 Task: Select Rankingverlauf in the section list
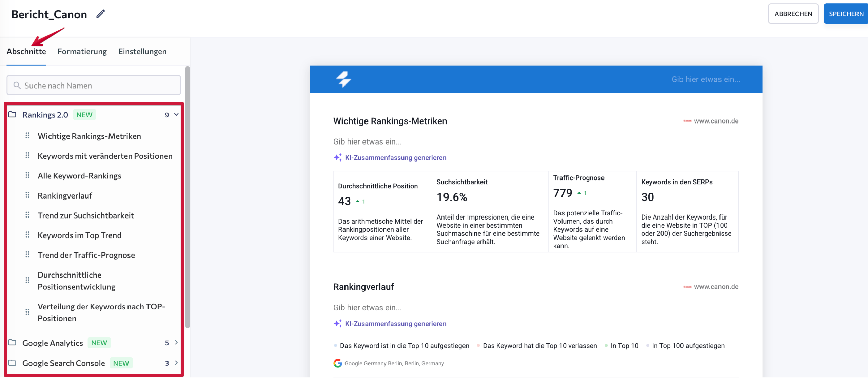[65, 195]
